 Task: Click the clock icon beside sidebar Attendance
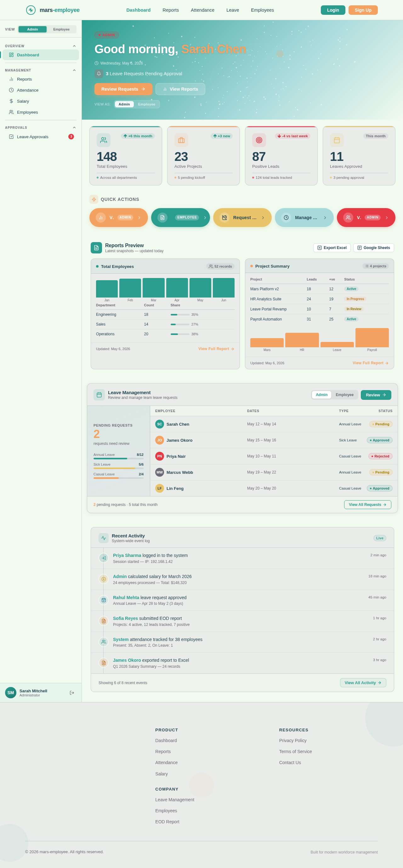coord(11,90)
